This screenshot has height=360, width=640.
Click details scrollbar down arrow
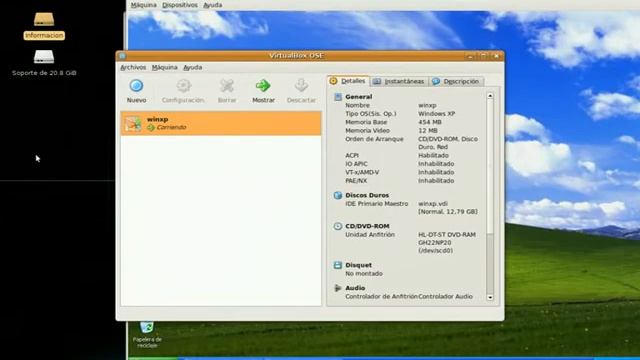[490, 298]
